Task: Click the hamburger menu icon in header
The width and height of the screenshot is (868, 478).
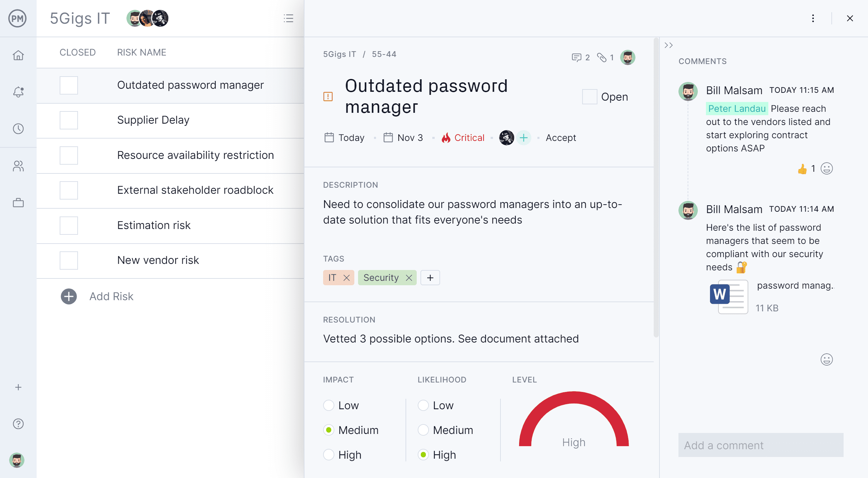Action: [288, 18]
